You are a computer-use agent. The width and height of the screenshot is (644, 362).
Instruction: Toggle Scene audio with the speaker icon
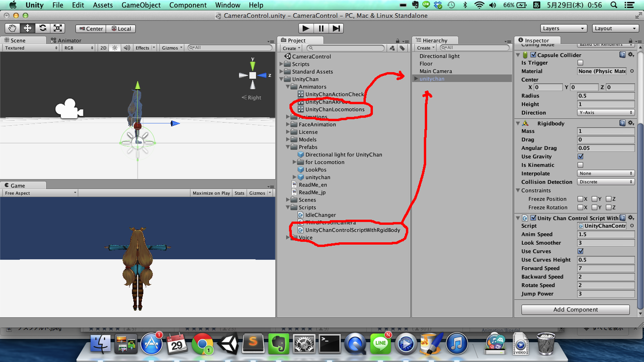(127, 48)
